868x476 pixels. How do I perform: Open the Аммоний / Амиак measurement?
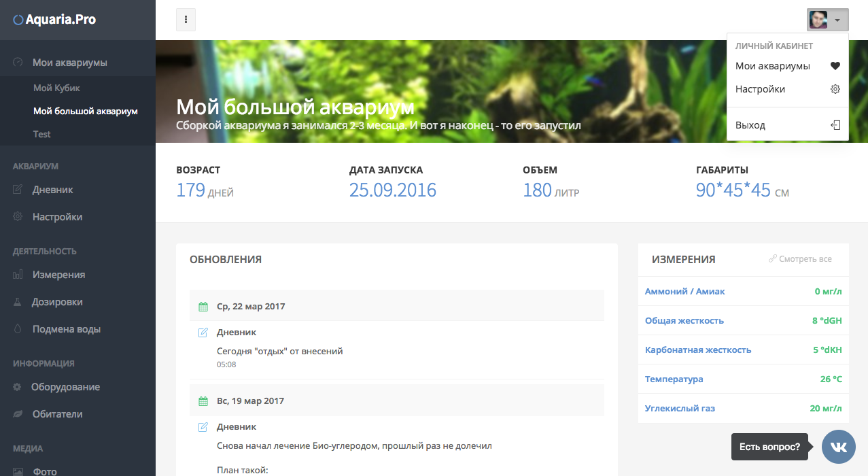coord(685,291)
